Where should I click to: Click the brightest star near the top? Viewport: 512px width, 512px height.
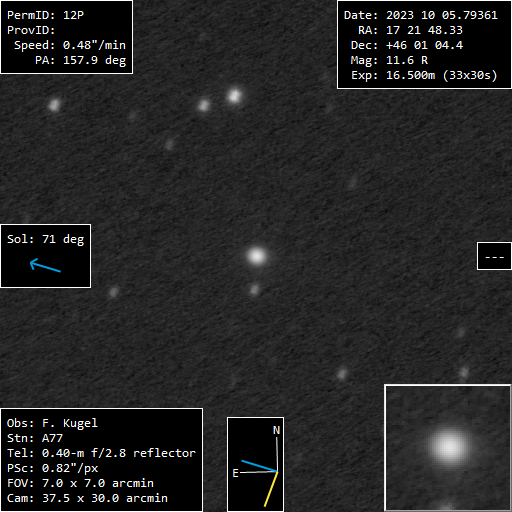point(235,96)
